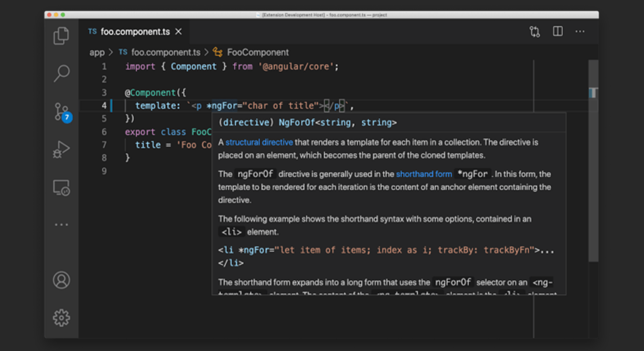Open the app breadcrumb dropdown

point(96,52)
